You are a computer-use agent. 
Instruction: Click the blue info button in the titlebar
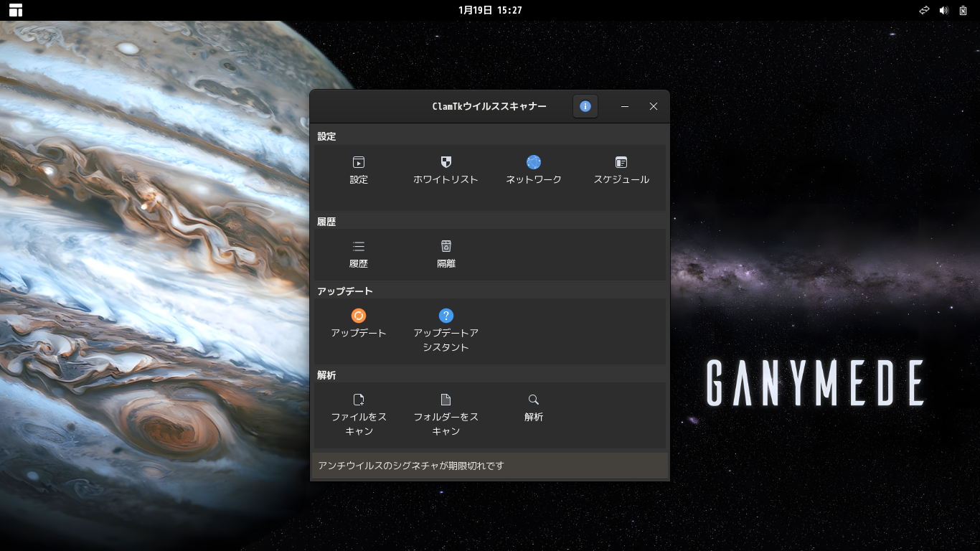[x=585, y=106]
